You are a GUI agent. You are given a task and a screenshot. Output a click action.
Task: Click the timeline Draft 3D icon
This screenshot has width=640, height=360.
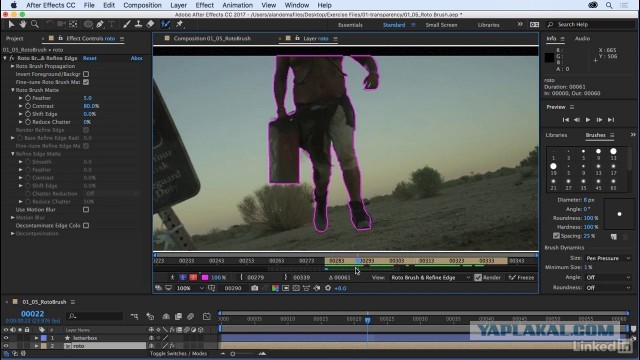point(150,316)
